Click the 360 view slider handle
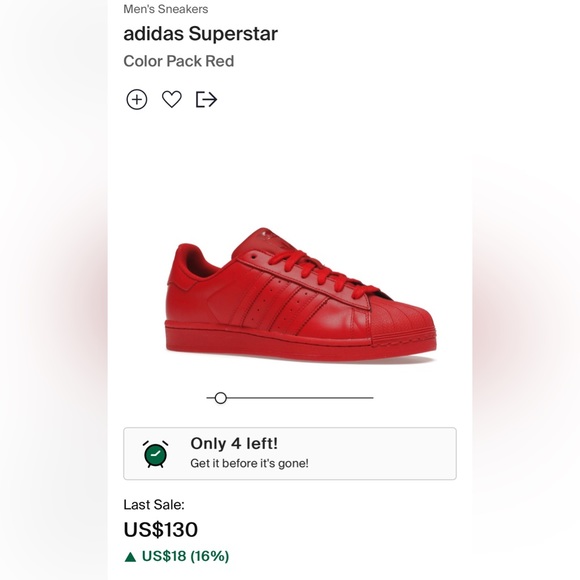 point(220,398)
